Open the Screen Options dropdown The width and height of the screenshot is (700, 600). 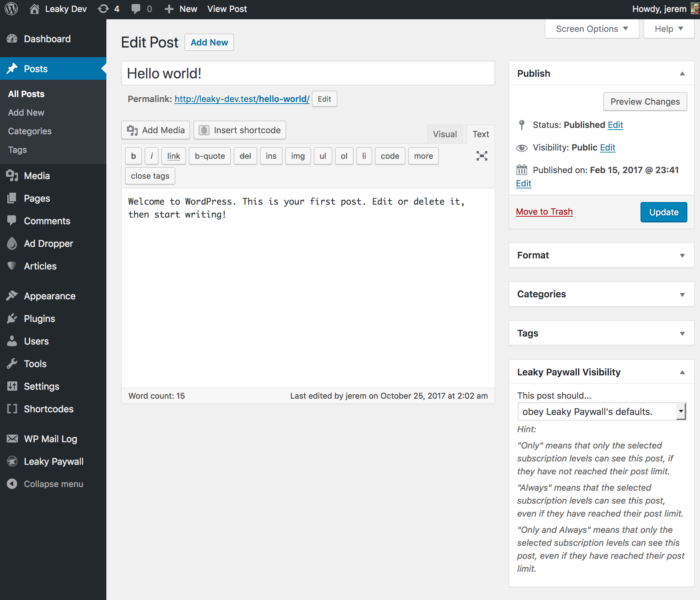[x=592, y=29]
